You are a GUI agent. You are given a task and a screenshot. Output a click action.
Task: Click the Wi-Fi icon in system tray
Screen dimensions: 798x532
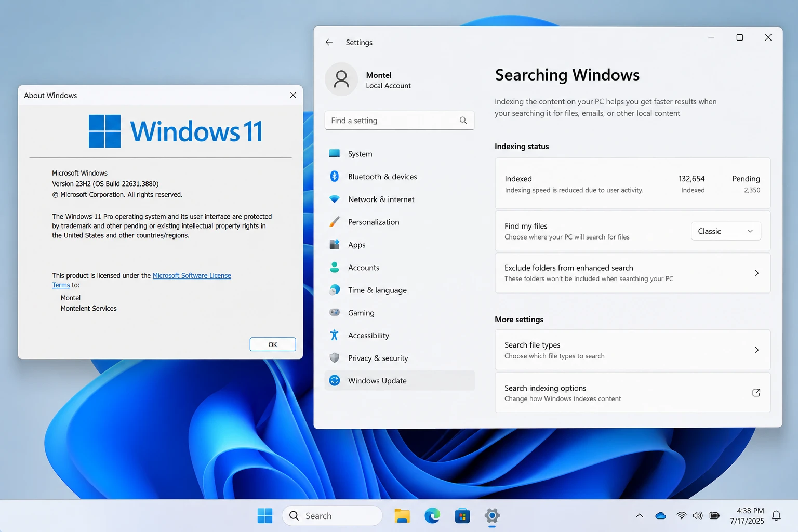[681, 516]
